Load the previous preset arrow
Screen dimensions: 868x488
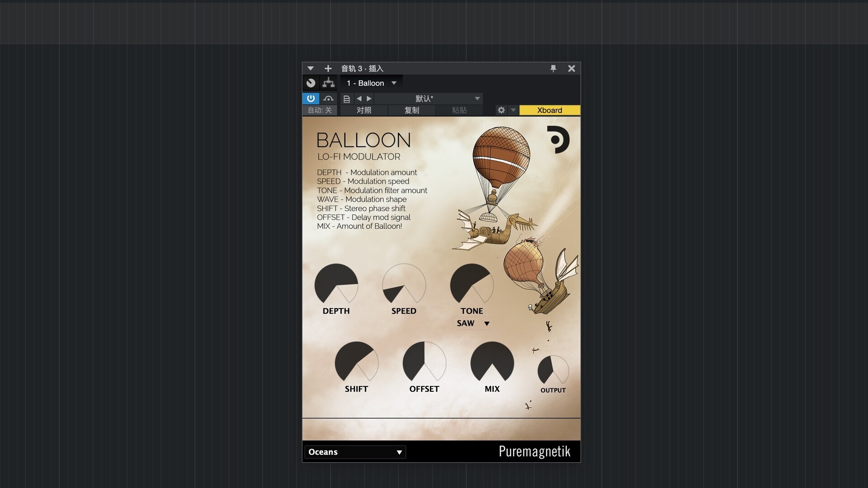coord(359,99)
